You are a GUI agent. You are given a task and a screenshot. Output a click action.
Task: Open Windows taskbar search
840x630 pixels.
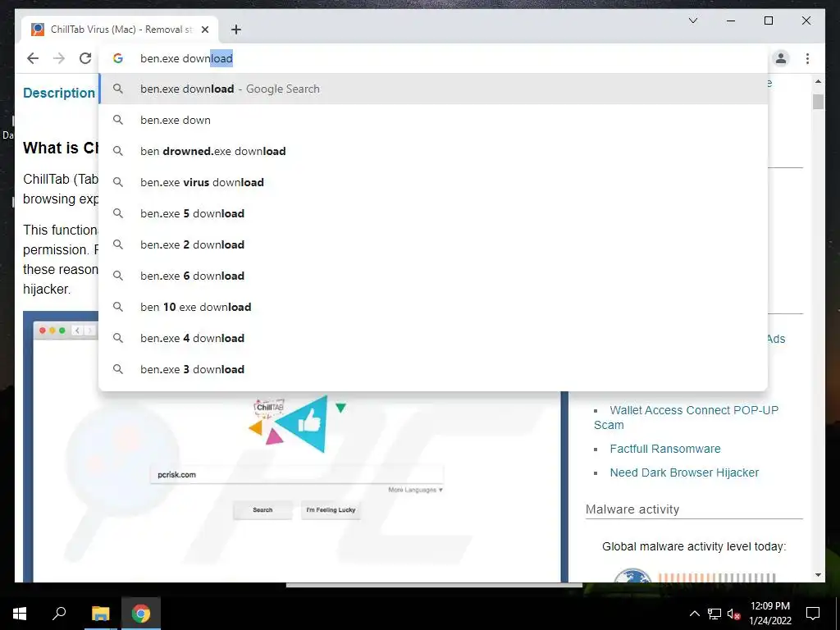(59, 614)
